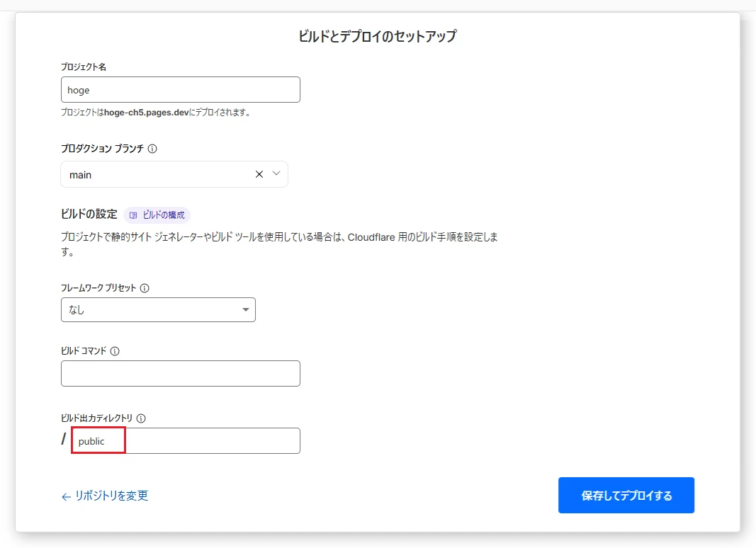Click the ビルドとデプロイのセットアップ heading
Screen dimensions: 756x548
pyautogui.click(x=378, y=36)
